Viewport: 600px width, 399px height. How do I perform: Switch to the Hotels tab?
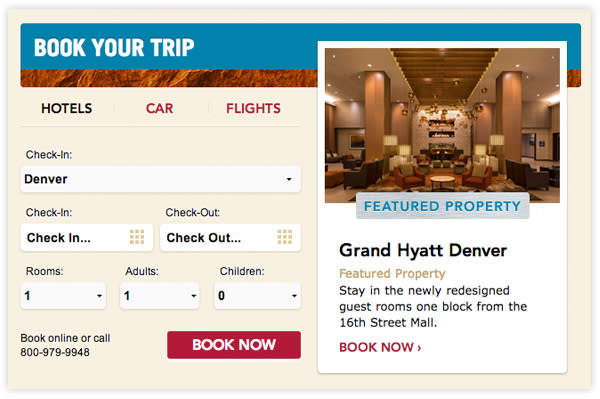point(67,109)
